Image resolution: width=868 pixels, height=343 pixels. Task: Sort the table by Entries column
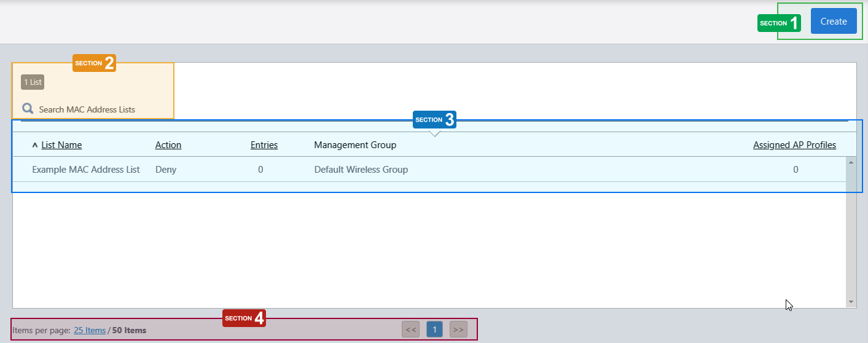(x=264, y=145)
